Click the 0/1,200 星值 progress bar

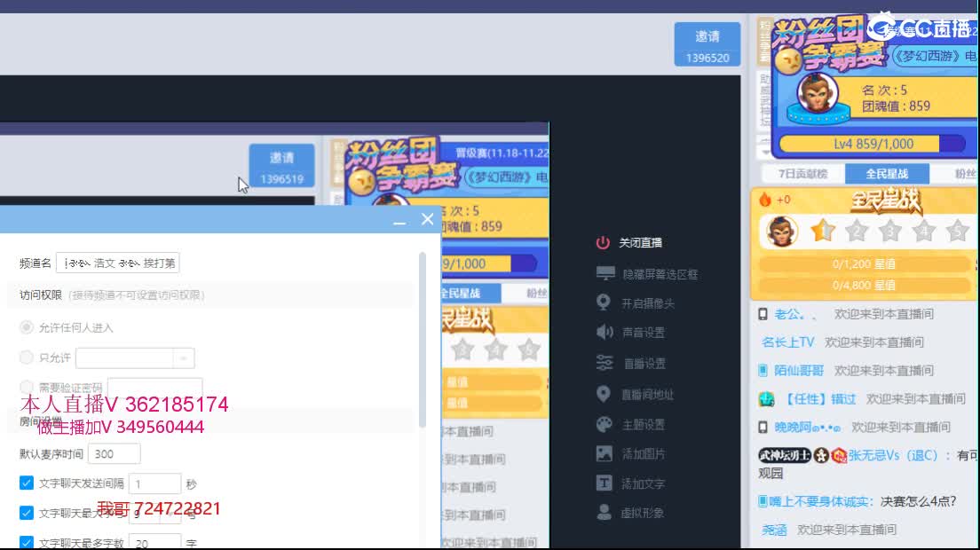864,264
